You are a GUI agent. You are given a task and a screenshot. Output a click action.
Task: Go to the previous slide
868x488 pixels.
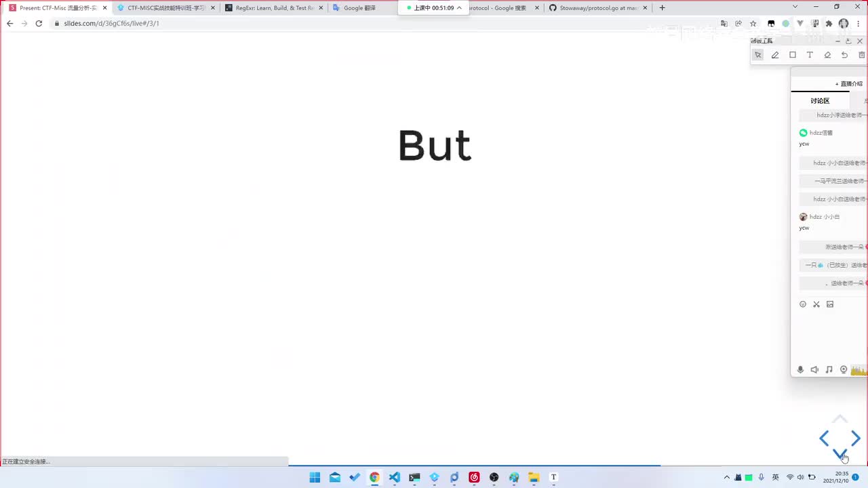(x=824, y=439)
